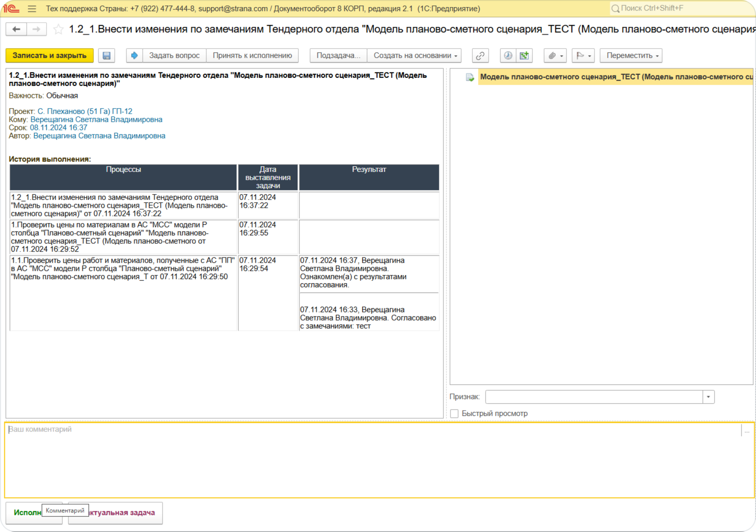Click 'Принять к исполнению' button

(x=252, y=55)
